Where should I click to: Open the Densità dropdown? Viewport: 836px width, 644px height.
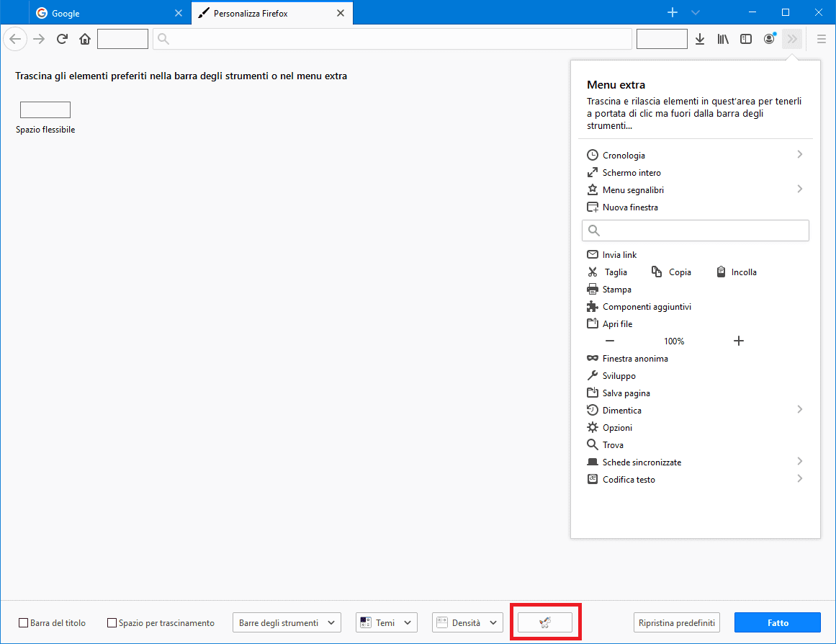coord(467,623)
